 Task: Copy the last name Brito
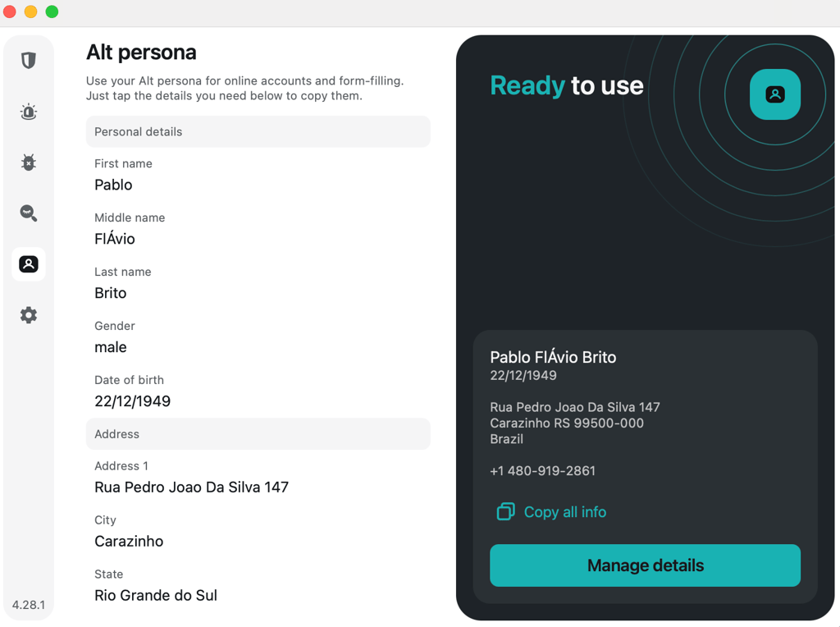[111, 293]
